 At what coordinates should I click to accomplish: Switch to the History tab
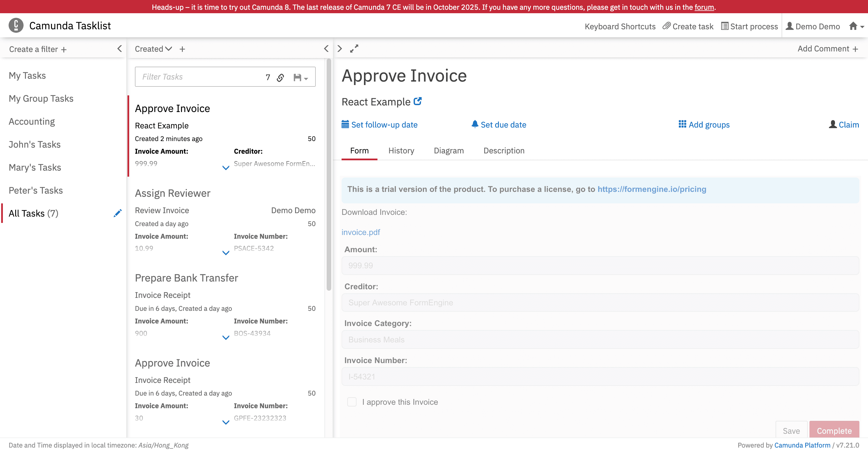tap(401, 151)
